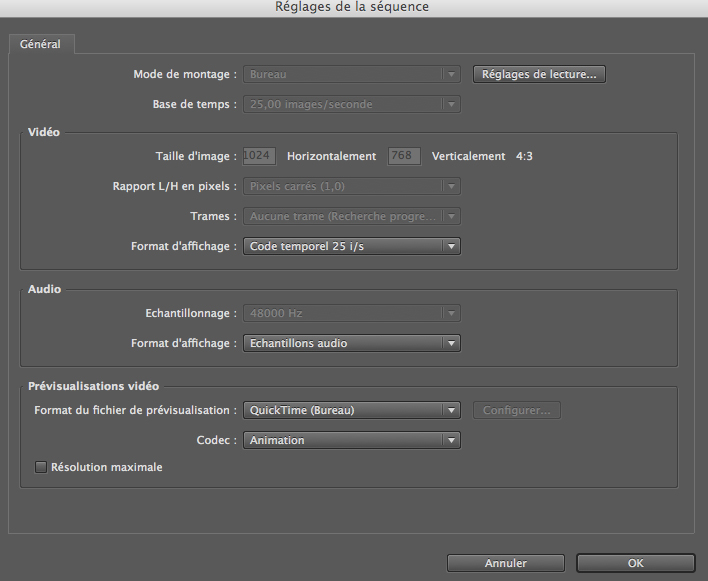Screen dimensions: 708x581
Task: Click the Prévisualisations vidéo section heading
Action: click(x=93, y=386)
